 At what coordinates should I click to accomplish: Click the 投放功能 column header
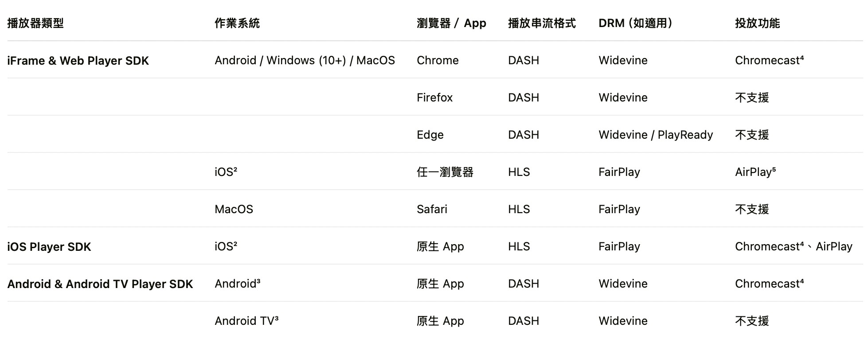(x=757, y=23)
